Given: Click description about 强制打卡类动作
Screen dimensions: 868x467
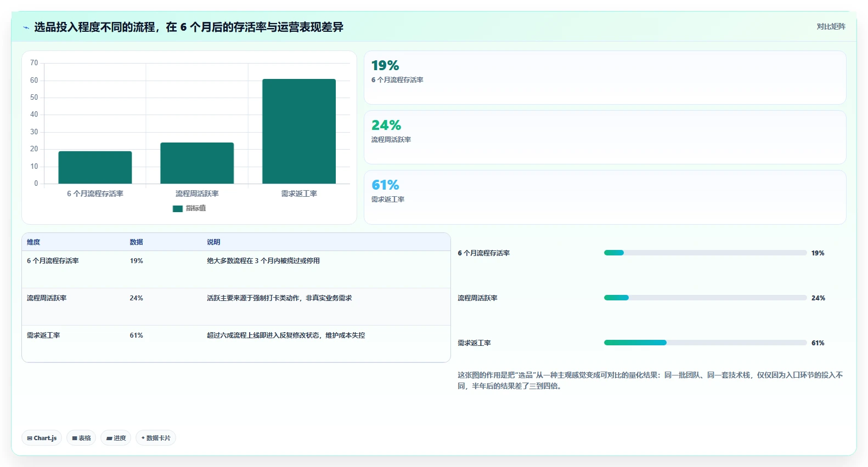Looking at the screenshot, I should pos(279,298).
